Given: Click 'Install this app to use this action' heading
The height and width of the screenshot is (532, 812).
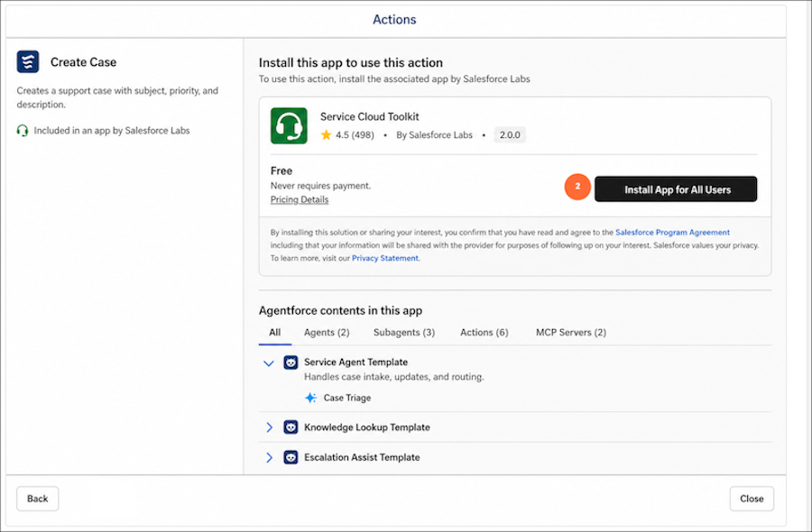Looking at the screenshot, I should coord(351,62).
